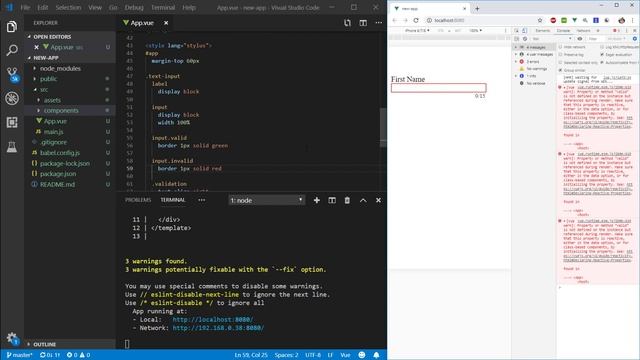This screenshot has height=360, width=640.
Task: Open the Selection menu
Action: tap(68, 7)
